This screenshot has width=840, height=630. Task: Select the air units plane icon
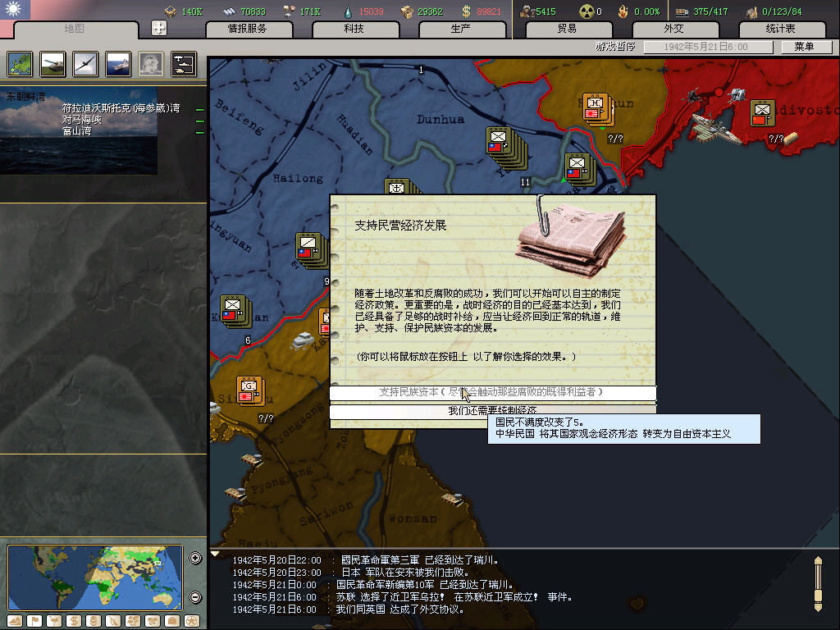pos(85,64)
